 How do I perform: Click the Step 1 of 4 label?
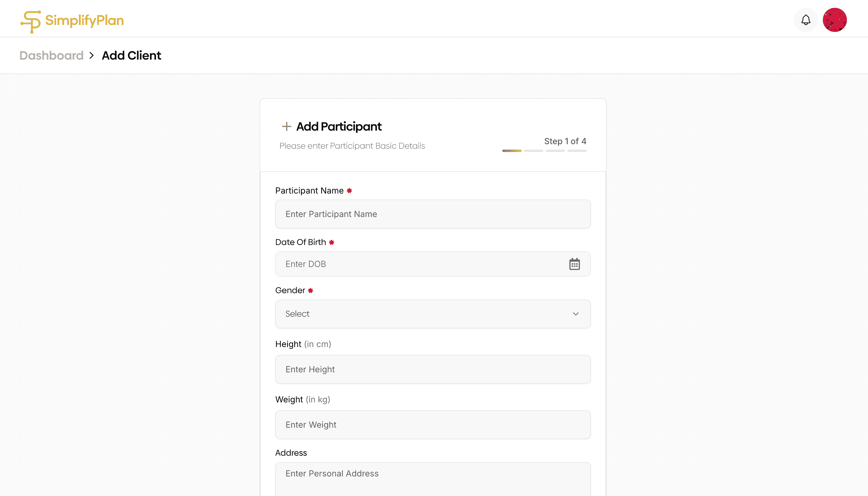(565, 141)
